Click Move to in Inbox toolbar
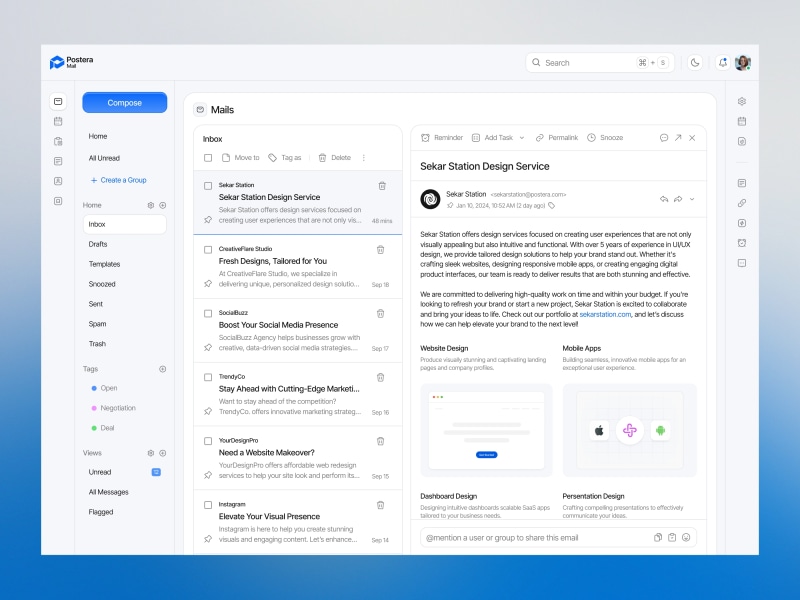The width and height of the screenshot is (800, 600). click(x=241, y=158)
